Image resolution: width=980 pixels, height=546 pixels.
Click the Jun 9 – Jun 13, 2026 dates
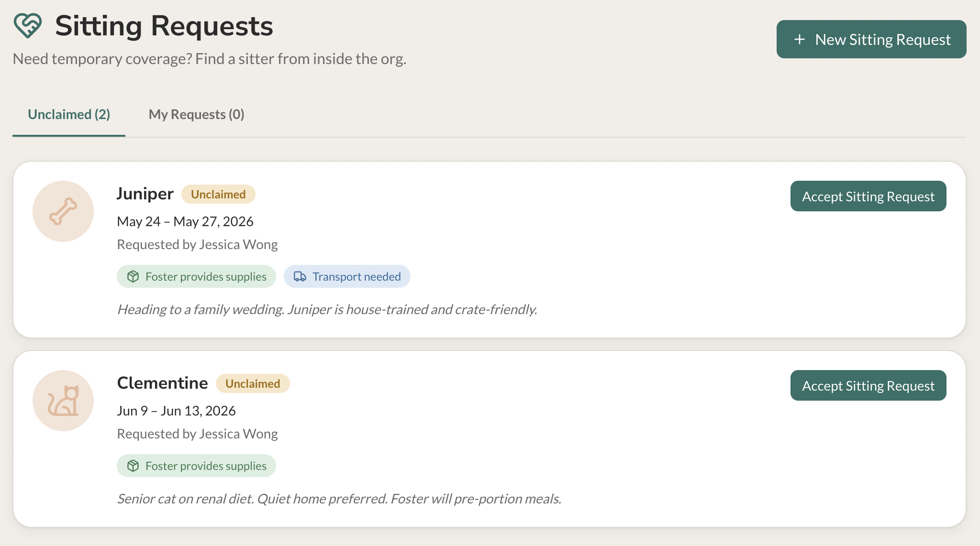click(176, 411)
